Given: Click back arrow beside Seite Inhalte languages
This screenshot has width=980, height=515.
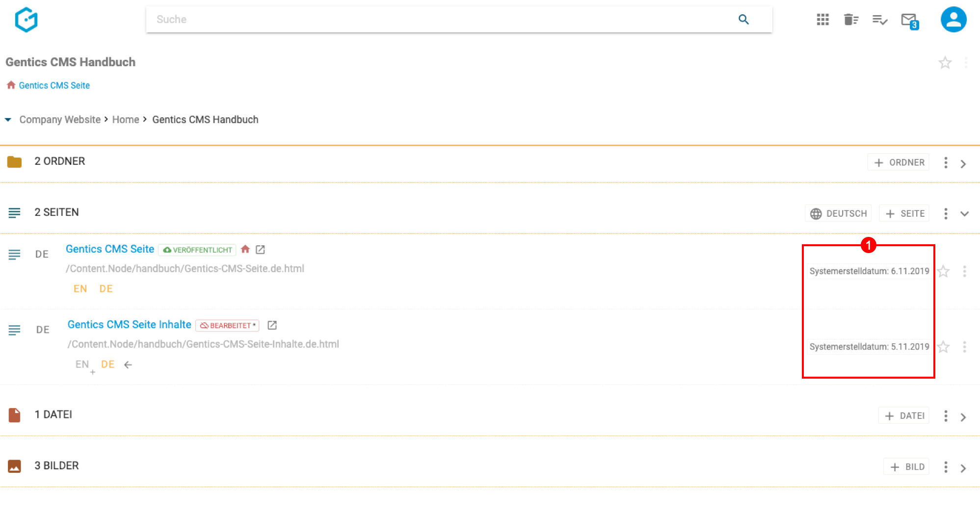Looking at the screenshot, I should pos(128,364).
